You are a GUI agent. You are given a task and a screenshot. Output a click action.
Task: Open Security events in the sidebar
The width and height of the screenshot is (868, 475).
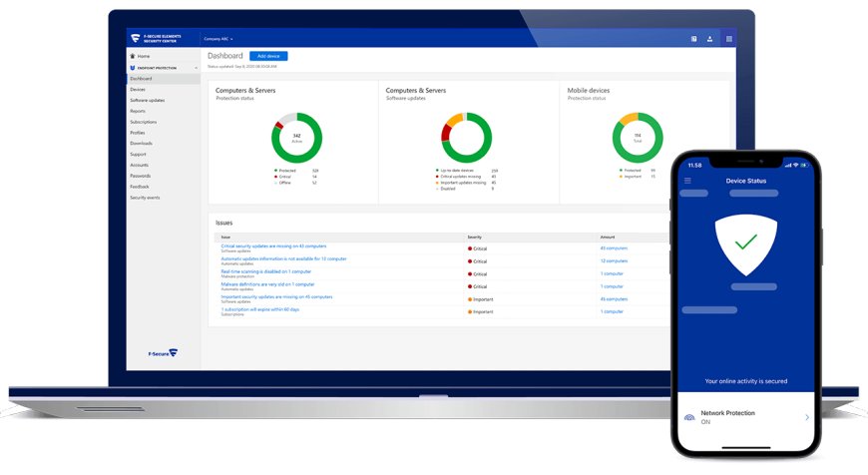click(145, 198)
